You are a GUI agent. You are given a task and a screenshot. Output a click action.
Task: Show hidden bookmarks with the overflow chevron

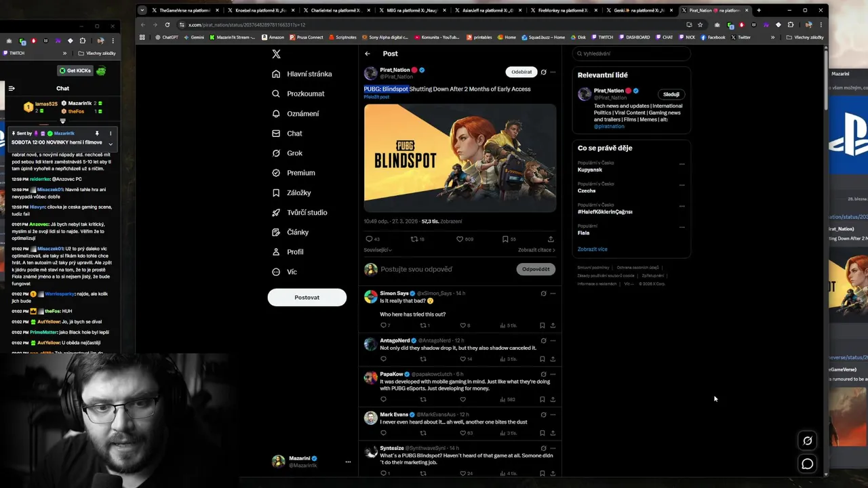[x=772, y=37]
